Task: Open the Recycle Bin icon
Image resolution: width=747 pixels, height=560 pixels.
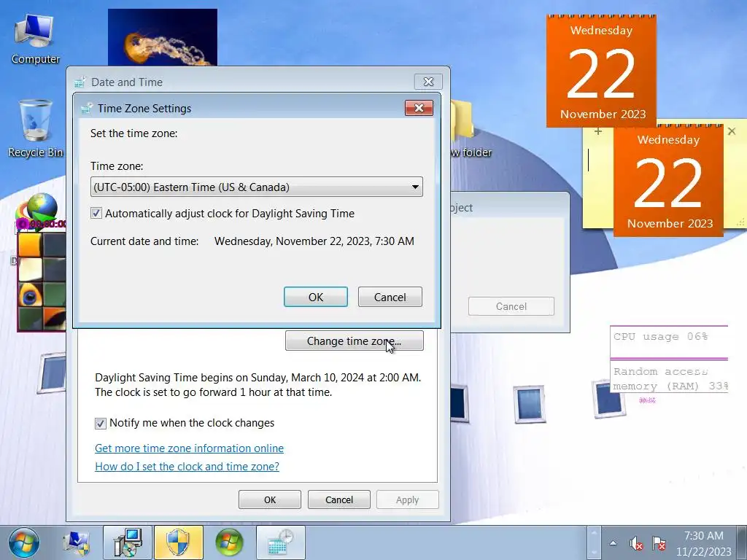Action: 35,128
